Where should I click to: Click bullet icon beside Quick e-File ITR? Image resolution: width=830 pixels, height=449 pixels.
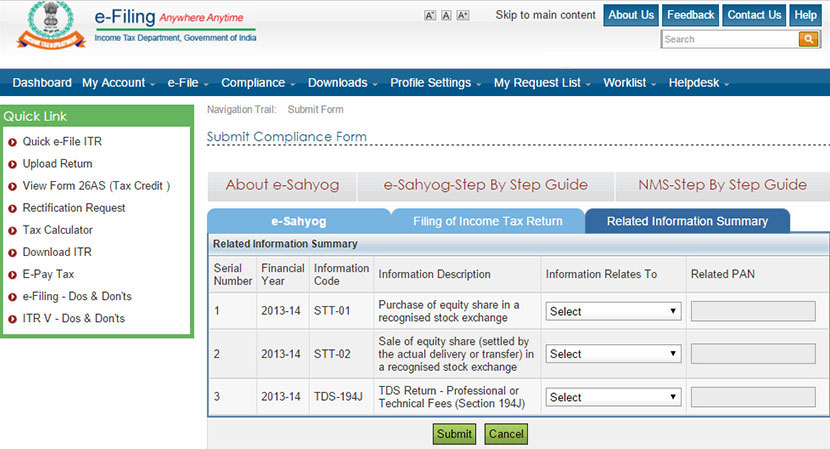12,142
